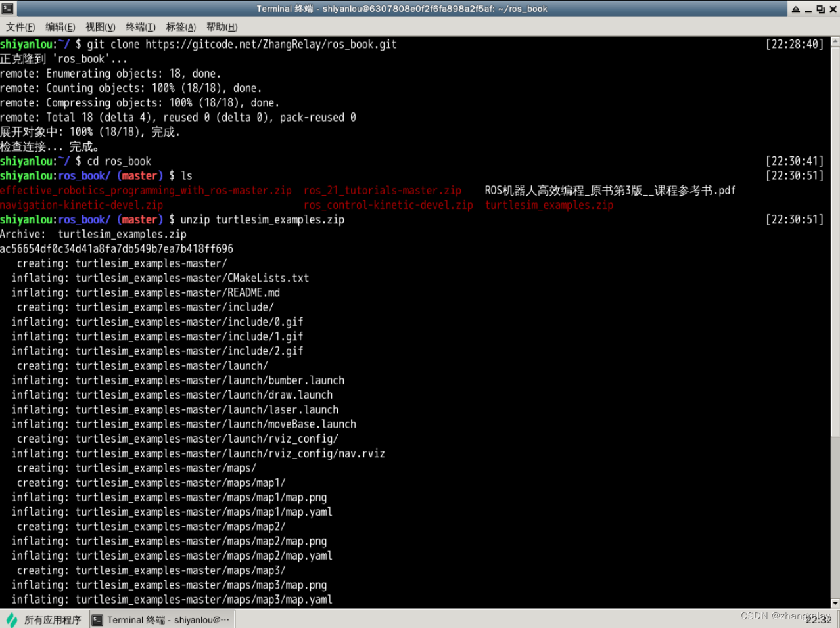The image size is (840, 628).
Task: Click the remote: Total 18 line
Action: [178, 118]
